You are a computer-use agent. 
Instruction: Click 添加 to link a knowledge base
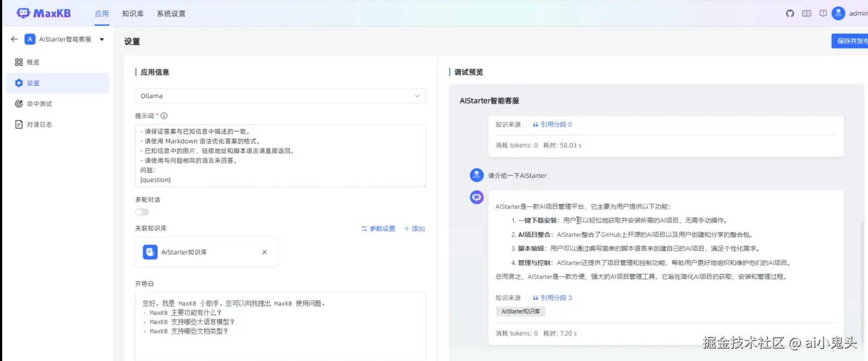pyautogui.click(x=415, y=229)
